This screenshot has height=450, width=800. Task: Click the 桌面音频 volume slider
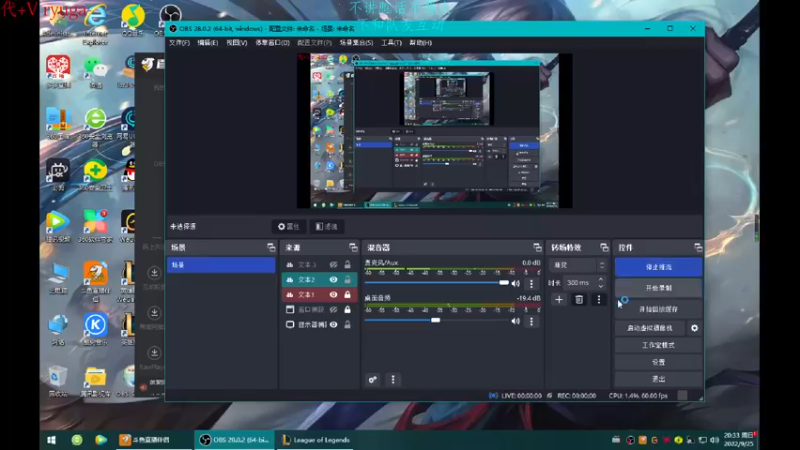[x=437, y=320]
